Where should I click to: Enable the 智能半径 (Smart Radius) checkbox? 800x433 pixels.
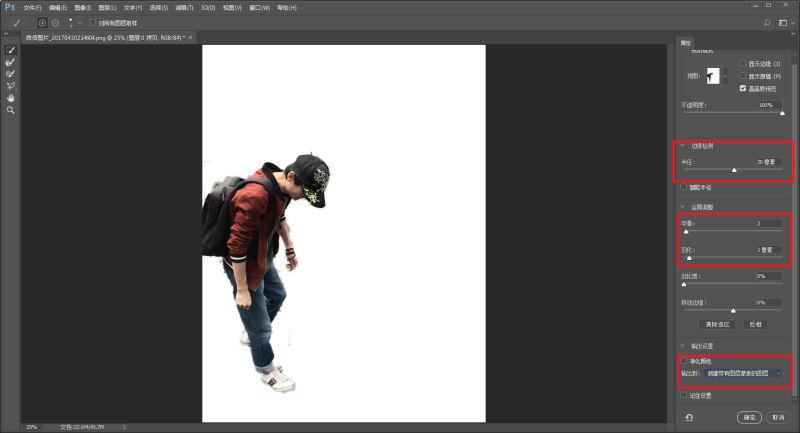tap(684, 186)
